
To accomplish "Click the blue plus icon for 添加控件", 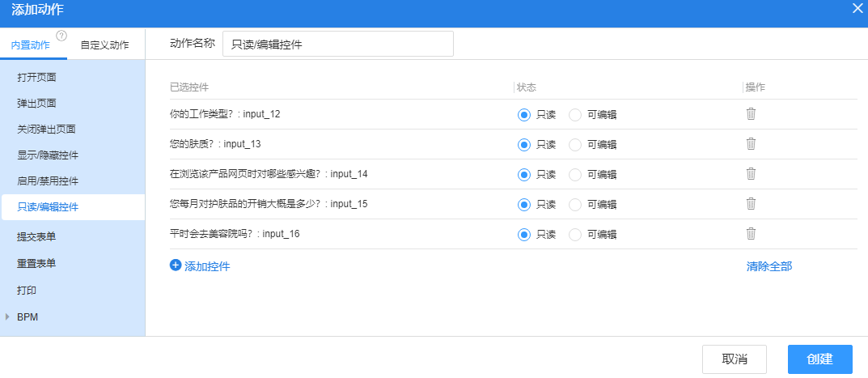I will [x=176, y=265].
